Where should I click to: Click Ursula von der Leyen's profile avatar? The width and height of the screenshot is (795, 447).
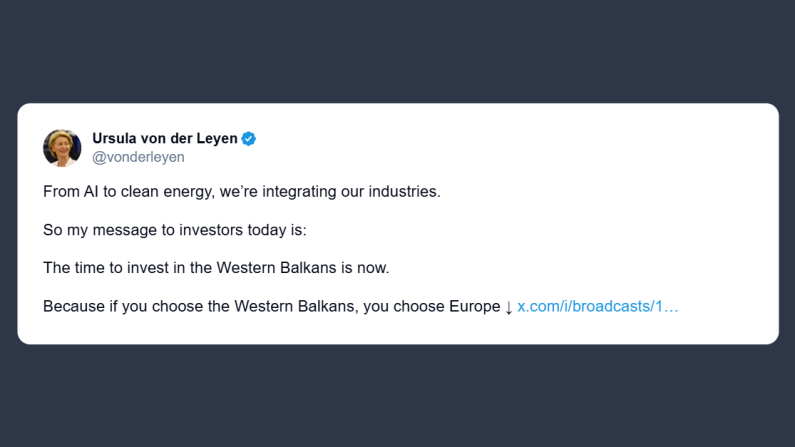tap(62, 148)
